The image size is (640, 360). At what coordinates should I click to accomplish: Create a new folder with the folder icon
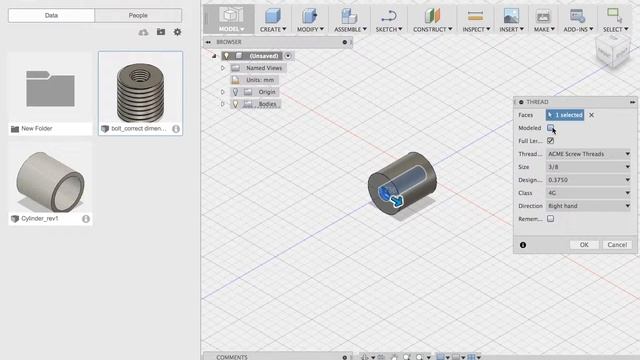click(x=161, y=32)
